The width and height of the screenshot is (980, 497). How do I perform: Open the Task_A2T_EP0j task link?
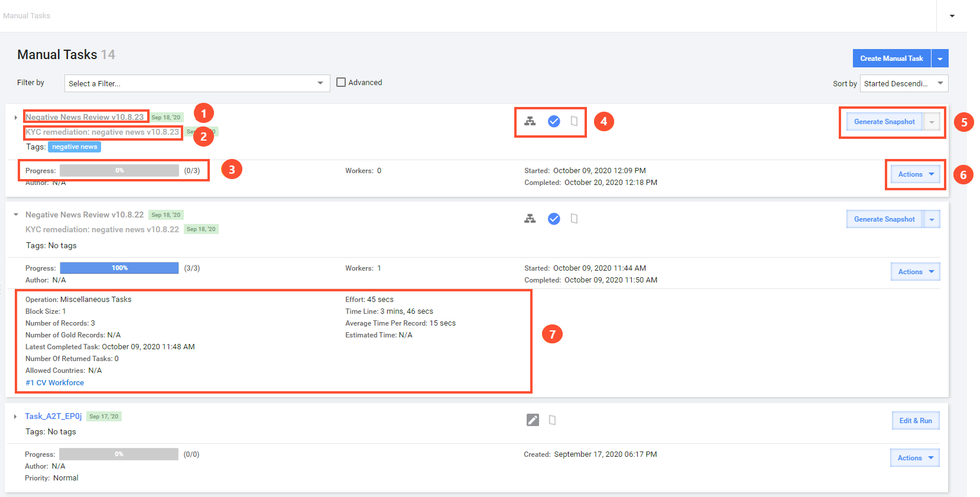[x=53, y=417]
